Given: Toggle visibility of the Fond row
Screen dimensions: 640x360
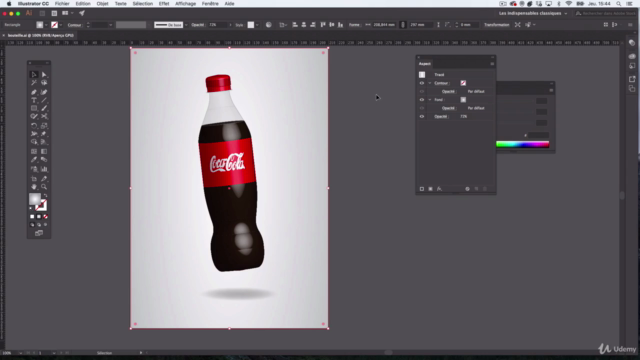Looking at the screenshot, I should point(422,100).
